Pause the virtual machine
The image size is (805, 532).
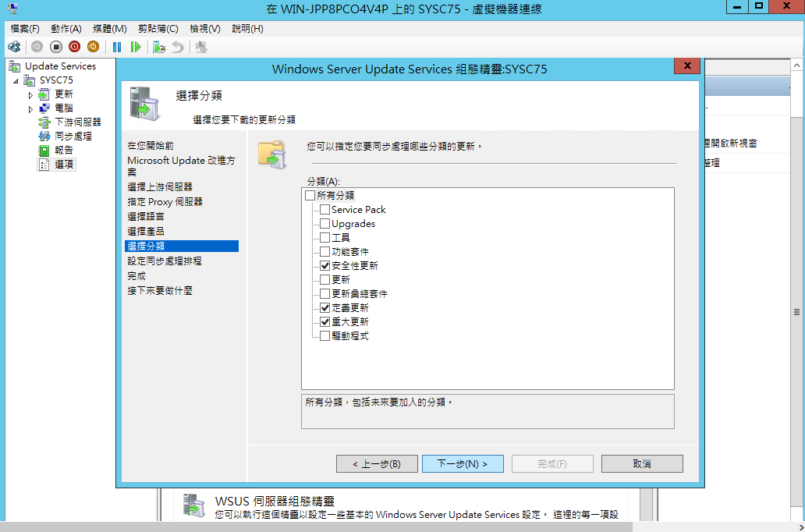coord(117,48)
